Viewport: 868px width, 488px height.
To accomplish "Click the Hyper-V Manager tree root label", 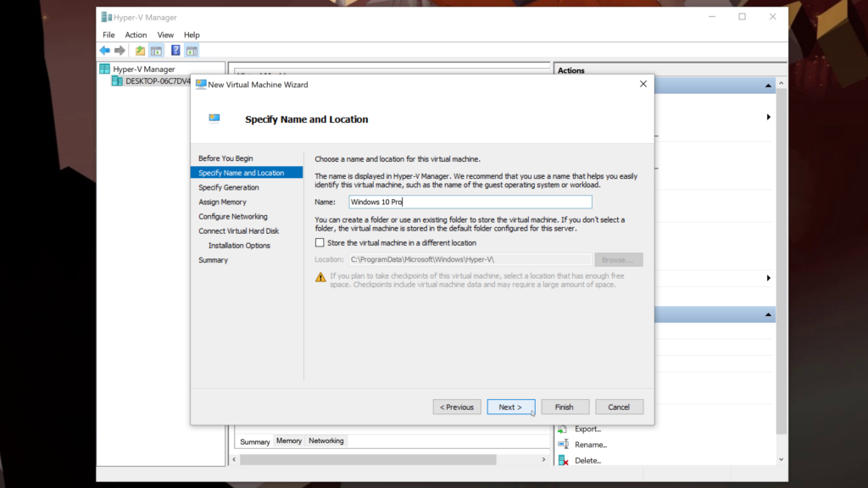I will click(144, 69).
